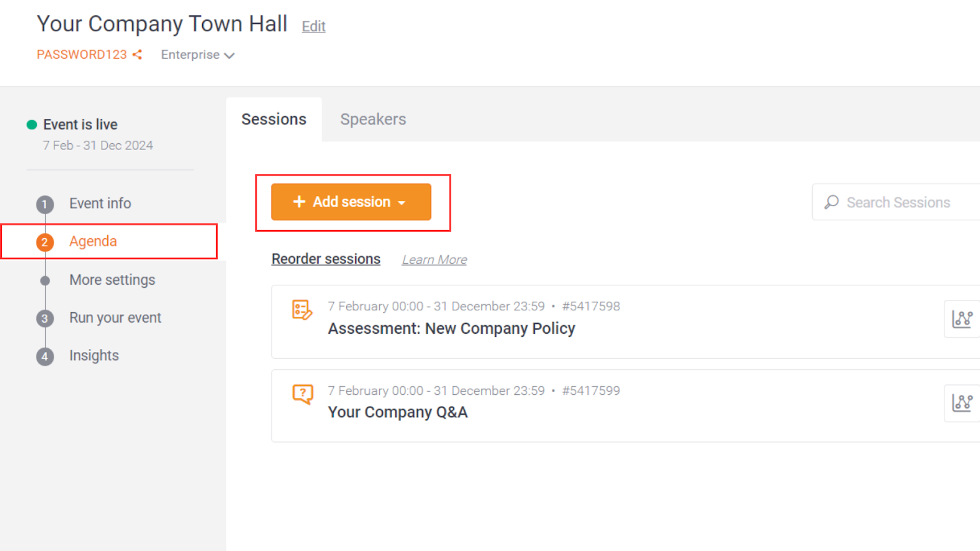Open More settings in sidebar

112,280
